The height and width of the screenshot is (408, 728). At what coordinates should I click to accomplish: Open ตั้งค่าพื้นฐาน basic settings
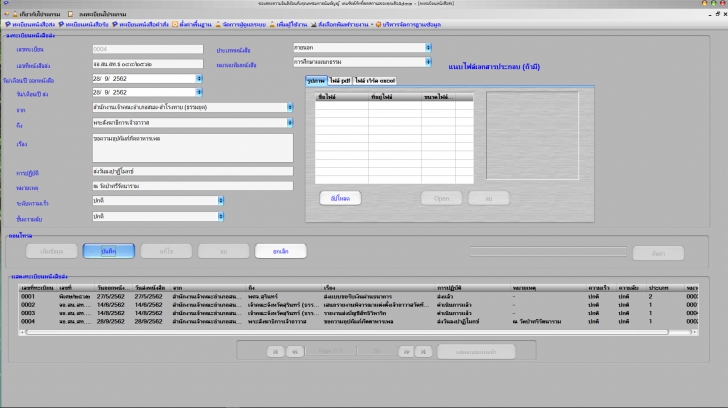[x=192, y=25]
